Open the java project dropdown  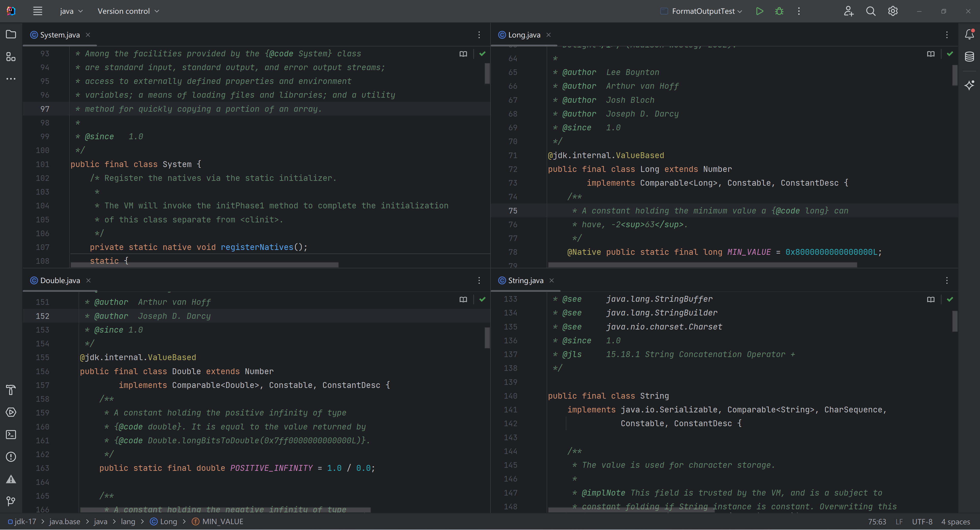(x=71, y=11)
